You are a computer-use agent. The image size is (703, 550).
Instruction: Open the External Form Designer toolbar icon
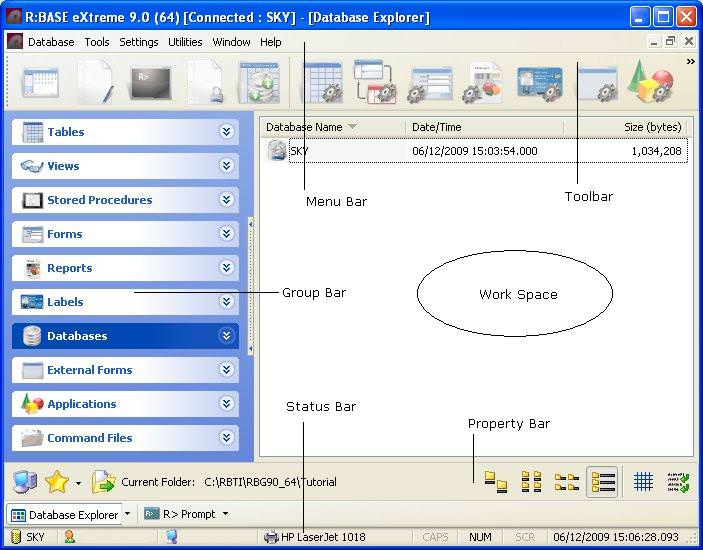coord(598,84)
